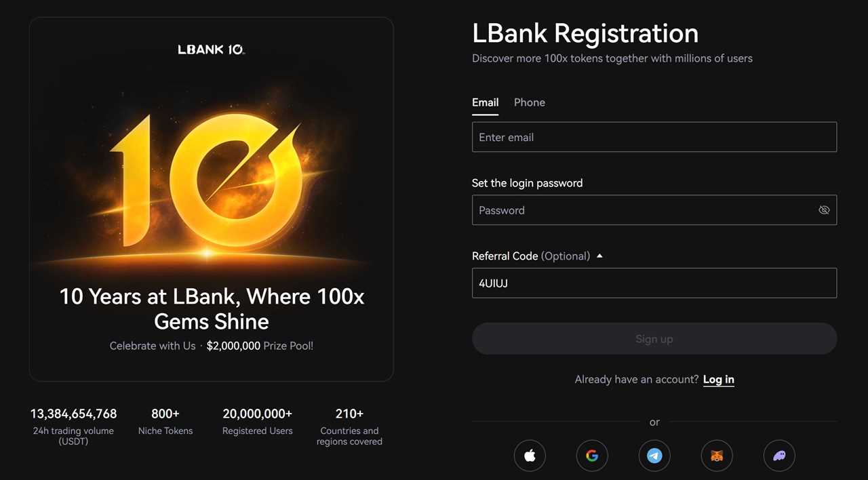Click the 10 Years anniversary banner
Image resolution: width=868 pixels, height=480 pixels.
point(211,197)
